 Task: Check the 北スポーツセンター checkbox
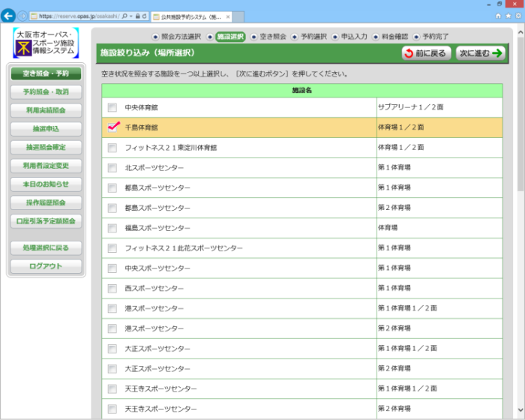112,168
